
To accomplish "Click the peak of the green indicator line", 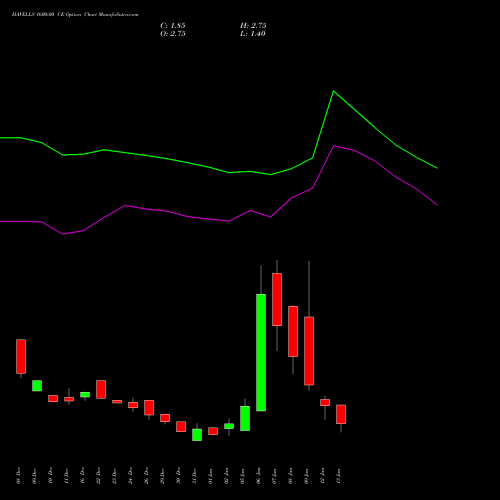I will (334, 91).
